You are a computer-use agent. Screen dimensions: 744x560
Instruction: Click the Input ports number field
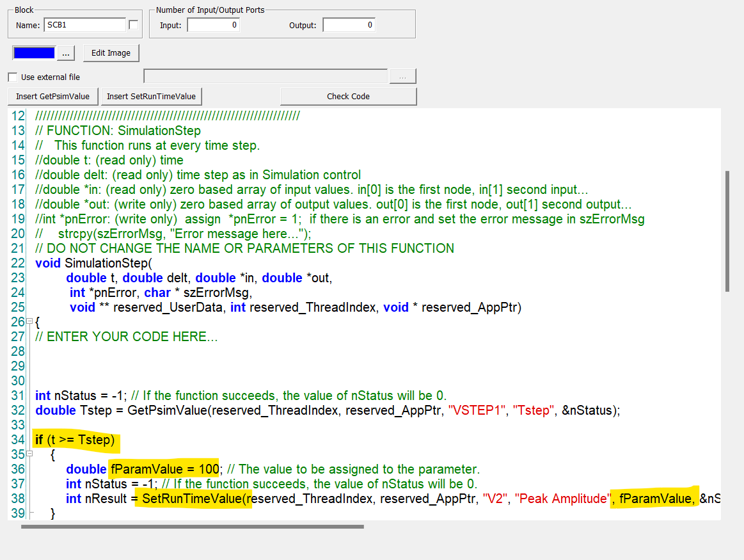[x=213, y=25]
